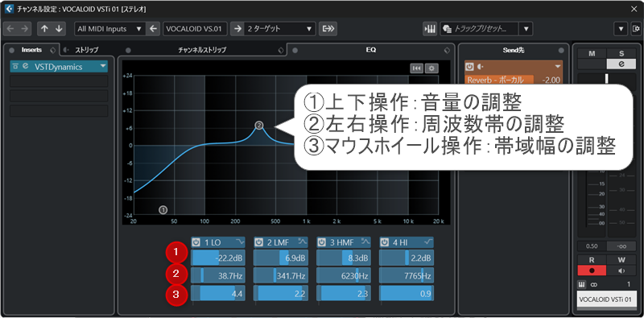This screenshot has height=318, width=644.
Task: Open the output chain icon right of 2 ターゲット
Action: click(328, 29)
